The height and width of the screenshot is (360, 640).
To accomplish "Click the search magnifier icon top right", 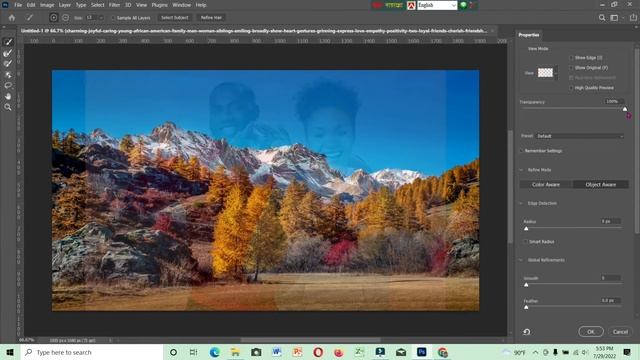I will tap(602, 18).
